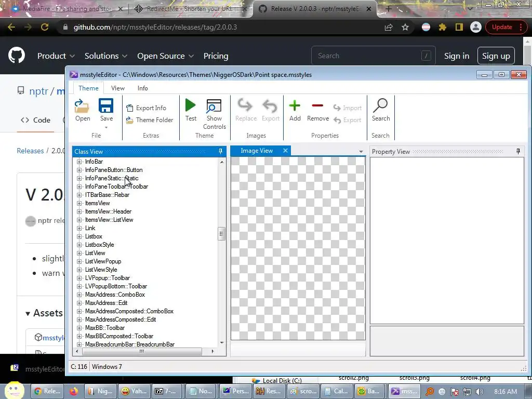Screen dimensions: 532x399
Task: Pin the Property View panel
Action: (518, 151)
